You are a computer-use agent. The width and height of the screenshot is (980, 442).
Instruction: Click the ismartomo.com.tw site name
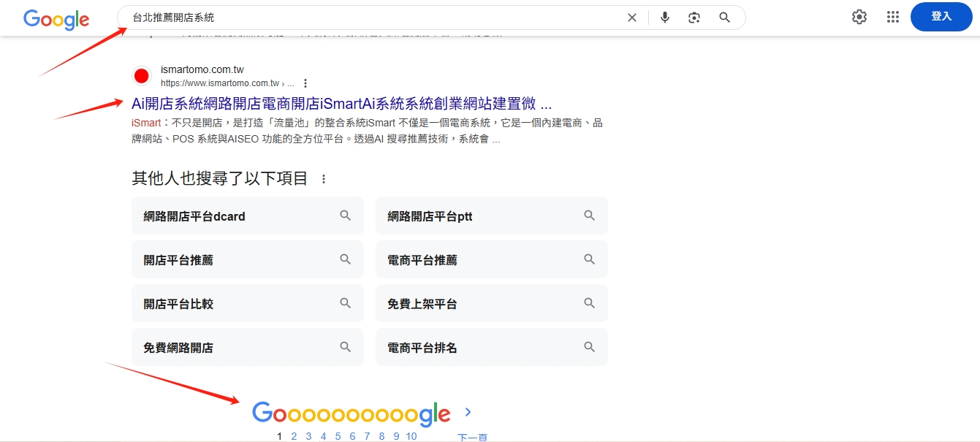202,70
